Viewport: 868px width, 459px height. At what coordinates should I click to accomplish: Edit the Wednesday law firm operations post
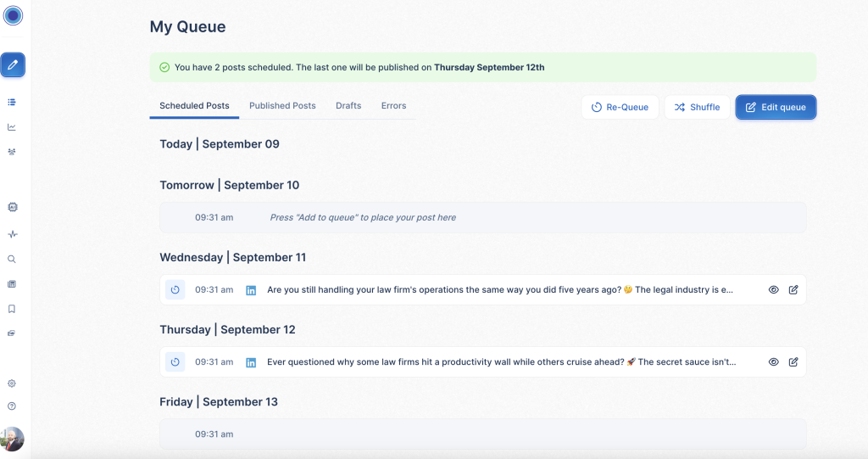tap(793, 290)
